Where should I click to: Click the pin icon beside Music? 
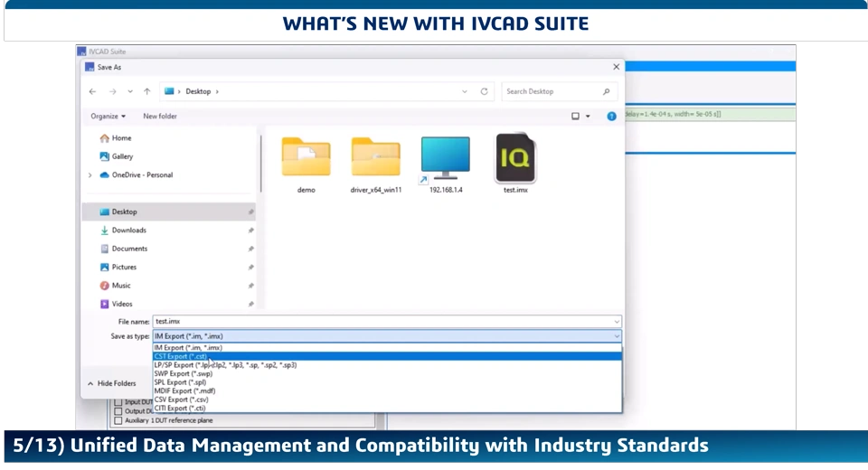250,286
